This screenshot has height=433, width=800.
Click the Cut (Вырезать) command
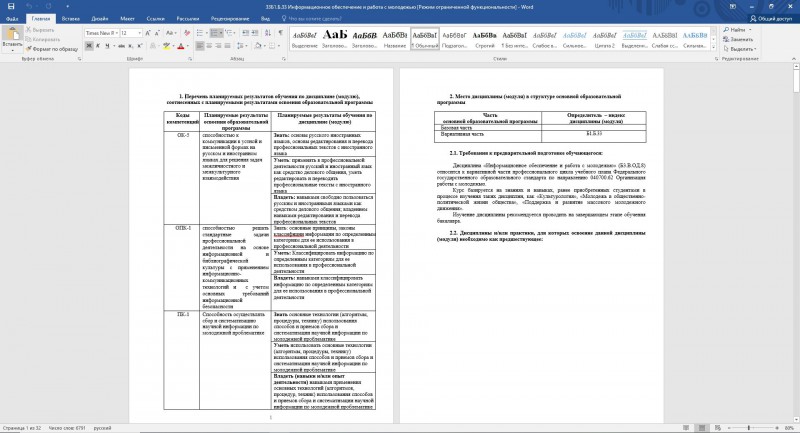pyautogui.click(x=40, y=30)
